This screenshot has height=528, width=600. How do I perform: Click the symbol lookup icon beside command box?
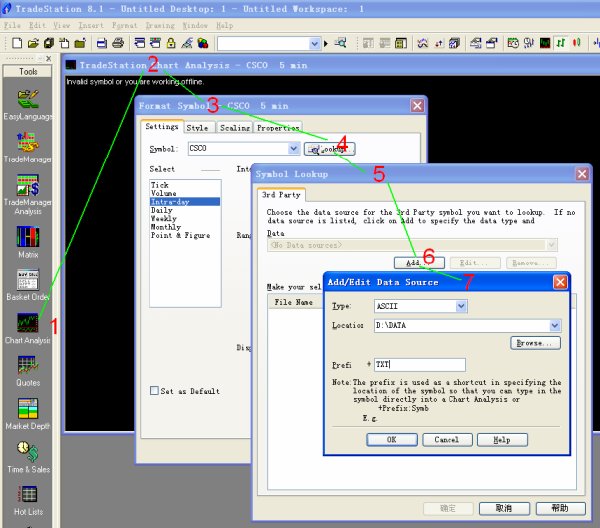340,43
